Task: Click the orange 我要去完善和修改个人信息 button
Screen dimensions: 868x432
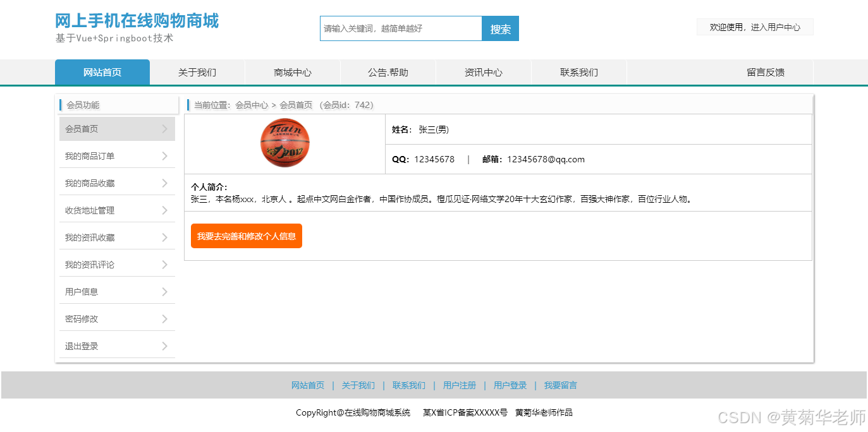Action: pyautogui.click(x=247, y=236)
